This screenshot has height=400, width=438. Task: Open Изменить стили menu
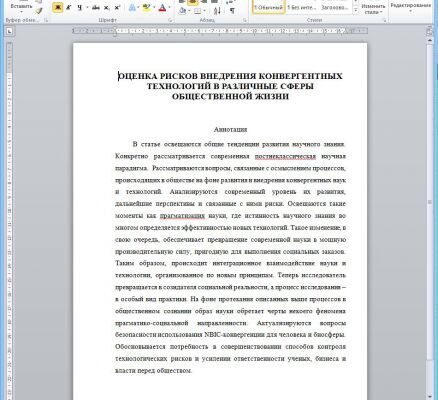point(374,9)
